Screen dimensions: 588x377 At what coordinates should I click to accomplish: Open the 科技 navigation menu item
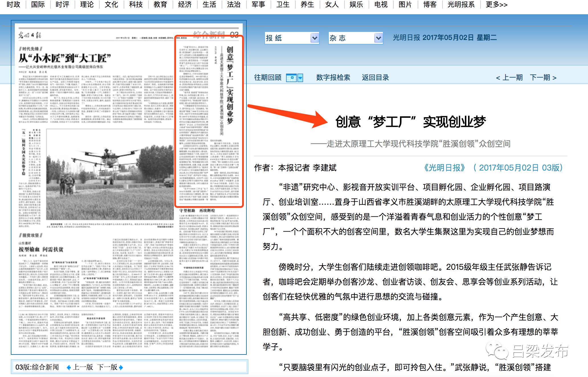click(136, 5)
